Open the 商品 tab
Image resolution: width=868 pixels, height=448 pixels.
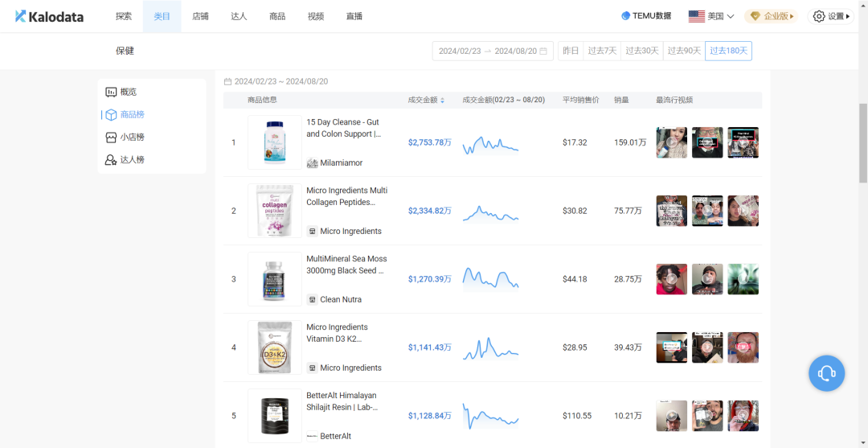277,16
